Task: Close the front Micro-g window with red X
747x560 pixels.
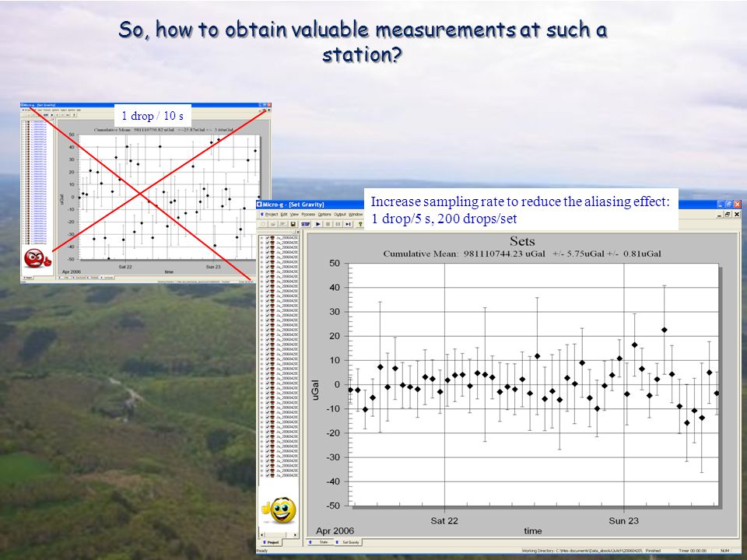Action: [738, 205]
